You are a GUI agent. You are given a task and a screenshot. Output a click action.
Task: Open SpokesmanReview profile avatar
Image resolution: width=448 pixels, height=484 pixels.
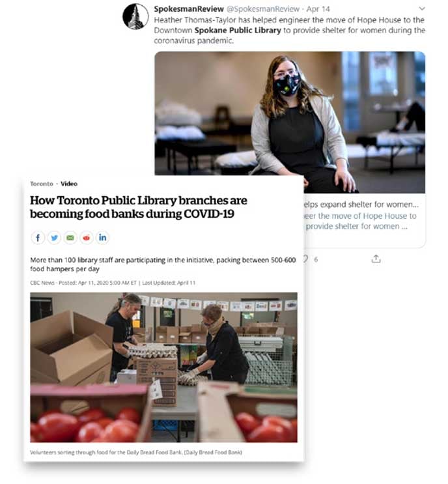pos(135,17)
